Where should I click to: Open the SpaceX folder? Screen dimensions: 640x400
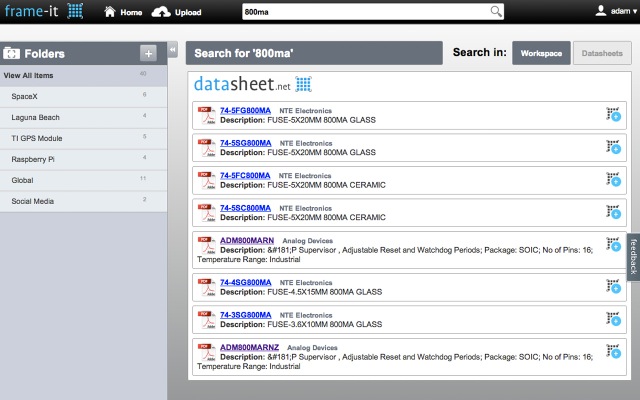click(83, 97)
